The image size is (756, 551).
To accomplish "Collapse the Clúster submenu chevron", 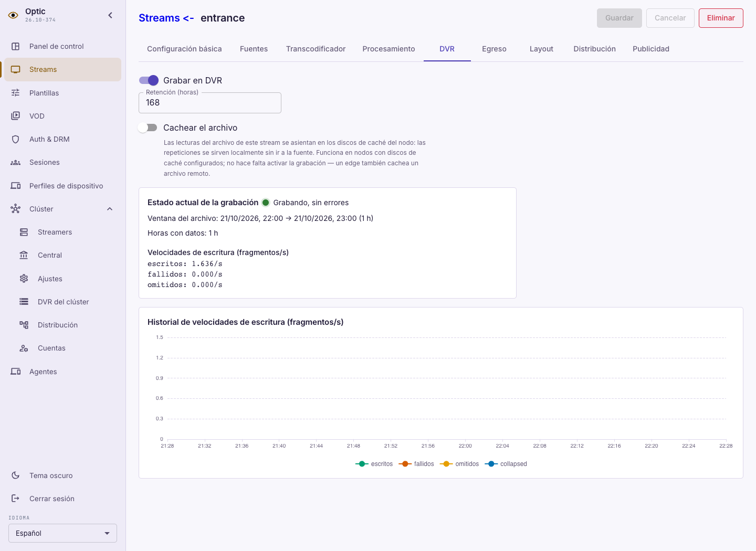I will (110, 209).
